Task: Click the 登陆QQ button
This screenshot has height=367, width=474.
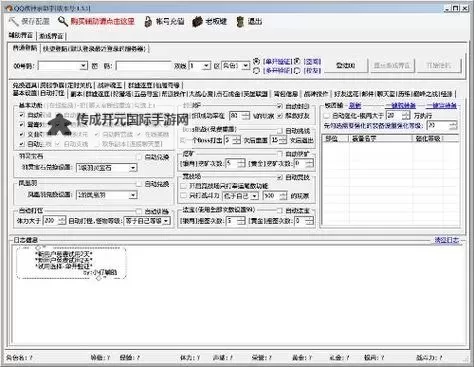Action: (346, 66)
